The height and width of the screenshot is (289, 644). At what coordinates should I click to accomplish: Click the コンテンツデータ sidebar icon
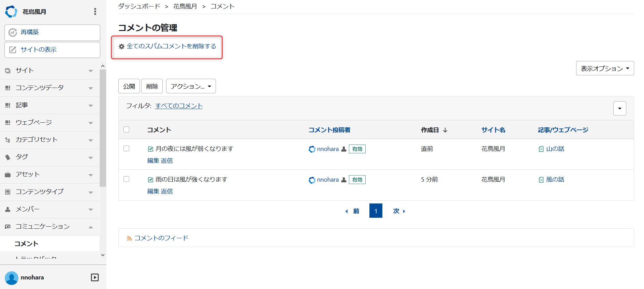(x=8, y=88)
